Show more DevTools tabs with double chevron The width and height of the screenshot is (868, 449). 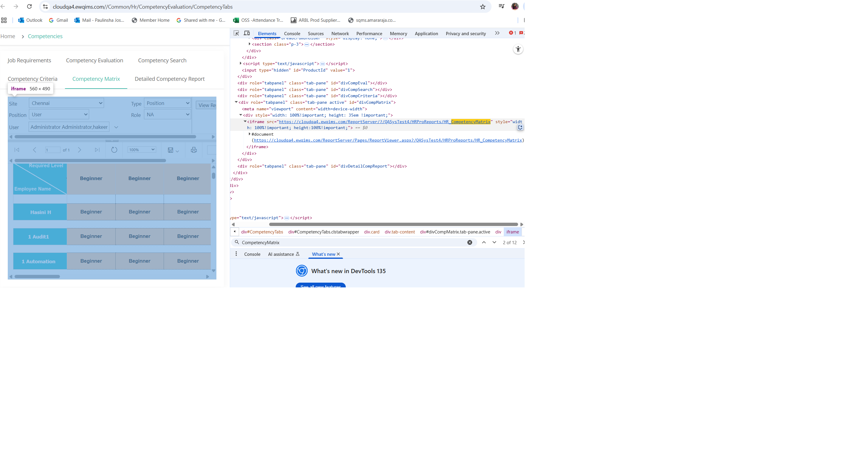tap(497, 33)
